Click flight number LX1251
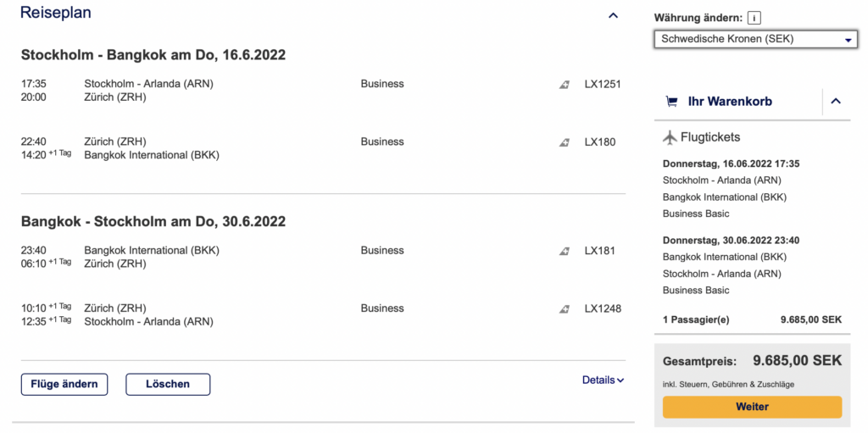Viewport: 868px width, 433px height. [603, 84]
